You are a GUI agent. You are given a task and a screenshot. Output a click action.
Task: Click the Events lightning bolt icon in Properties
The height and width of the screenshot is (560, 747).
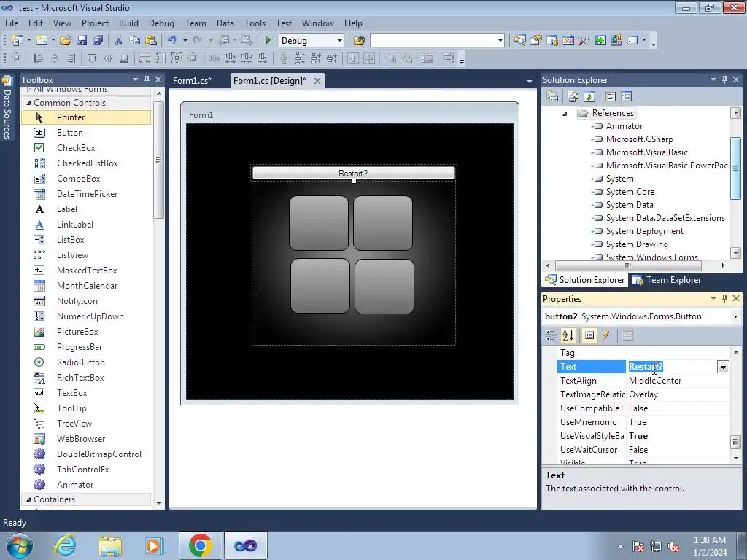pyautogui.click(x=606, y=335)
